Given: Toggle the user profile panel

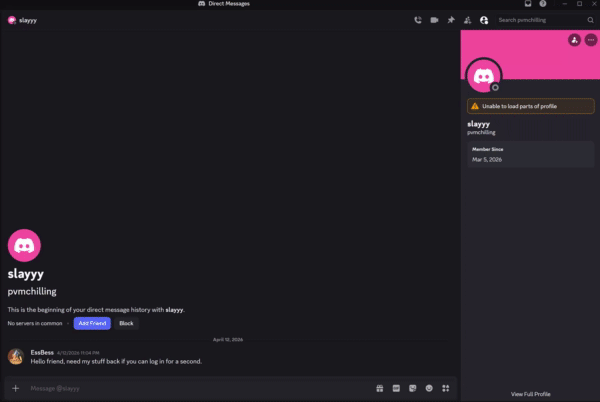Looking at the screenshot, I should point(484,19).
